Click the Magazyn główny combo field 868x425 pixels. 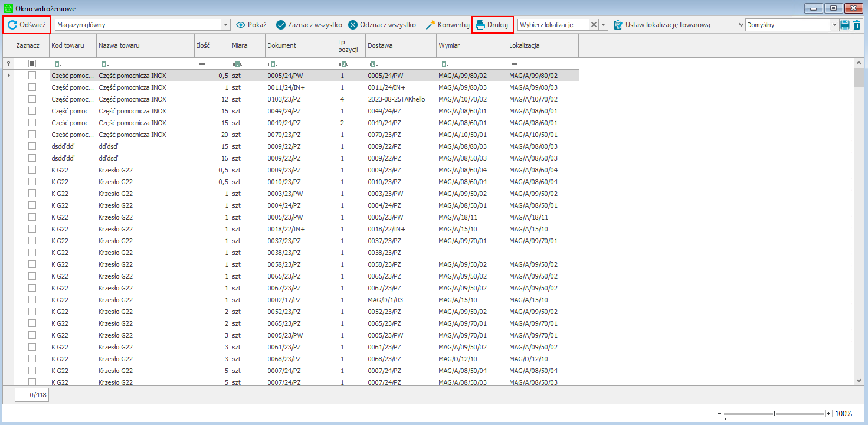[x=138, y=25]
